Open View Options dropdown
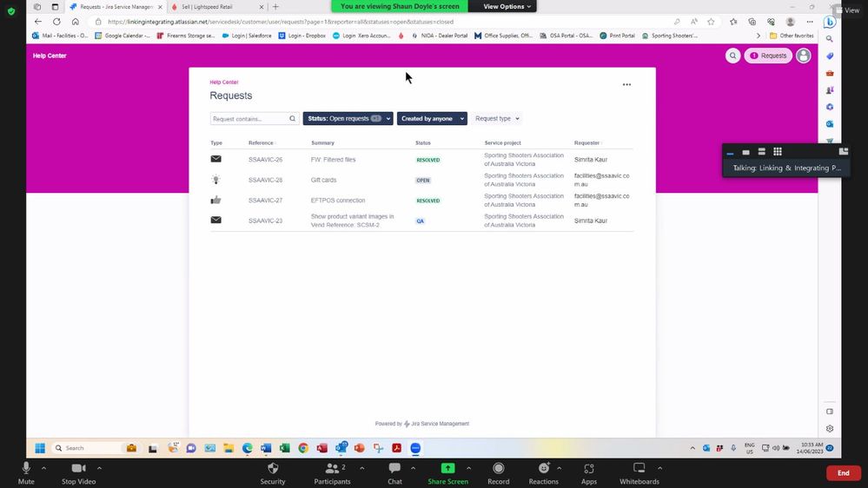The image size is (868, 488). click(x=507, y=6)
